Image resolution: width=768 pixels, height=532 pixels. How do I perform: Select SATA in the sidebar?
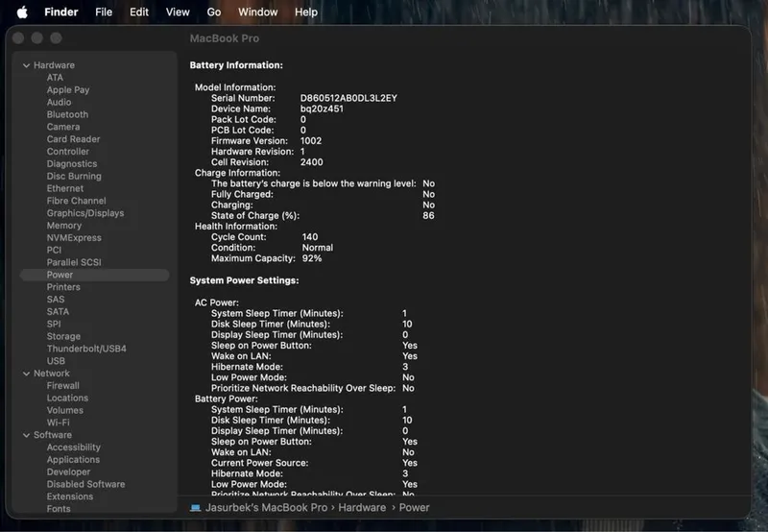pos(58,311)
